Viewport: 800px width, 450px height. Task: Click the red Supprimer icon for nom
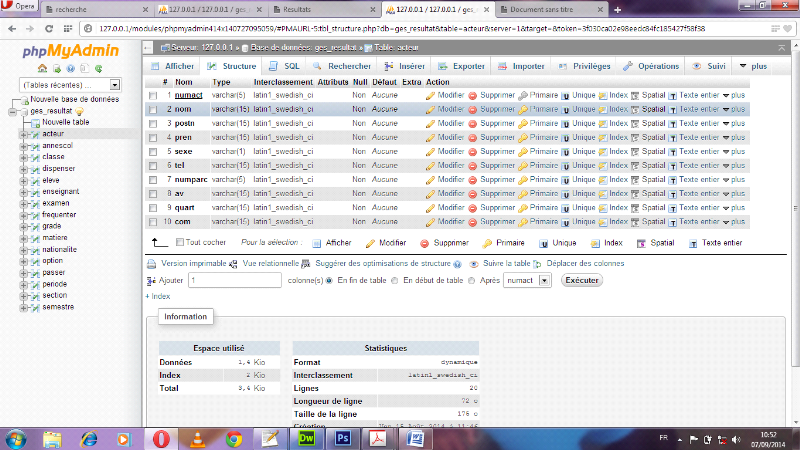click(x=472, y=110)
